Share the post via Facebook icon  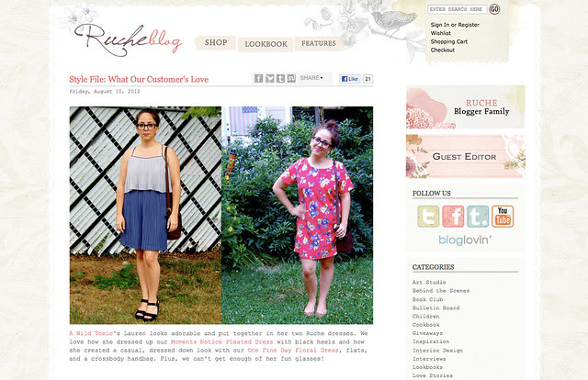[258, 78]
